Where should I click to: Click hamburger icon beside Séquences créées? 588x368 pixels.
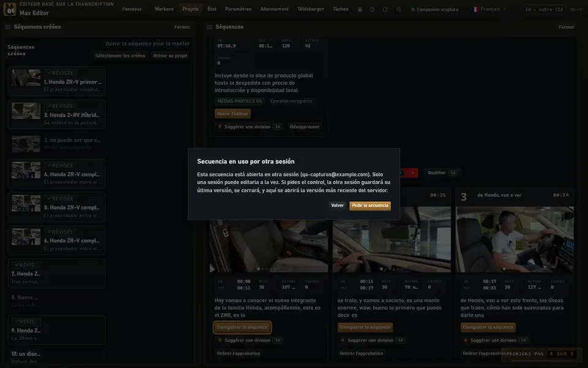click(7, 27)
